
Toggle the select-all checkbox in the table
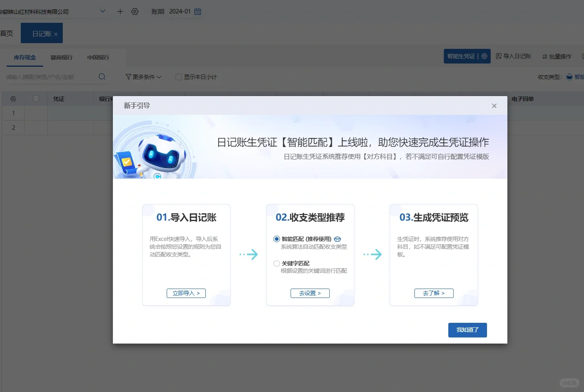coord(36,99)
